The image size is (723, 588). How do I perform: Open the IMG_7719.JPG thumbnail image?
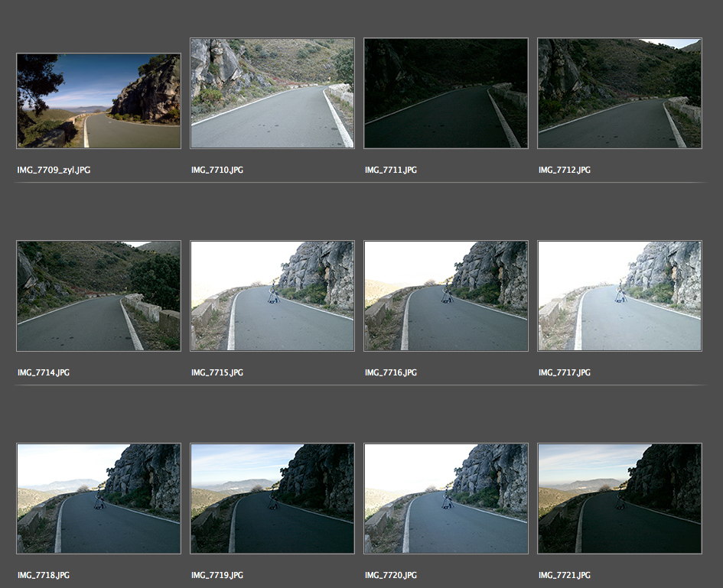[272, 499]
